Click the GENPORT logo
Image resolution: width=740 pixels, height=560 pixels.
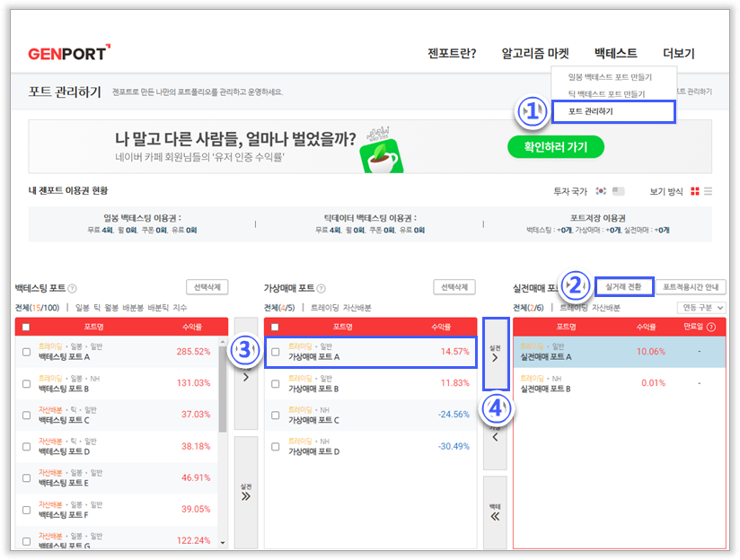pos(67,53)
